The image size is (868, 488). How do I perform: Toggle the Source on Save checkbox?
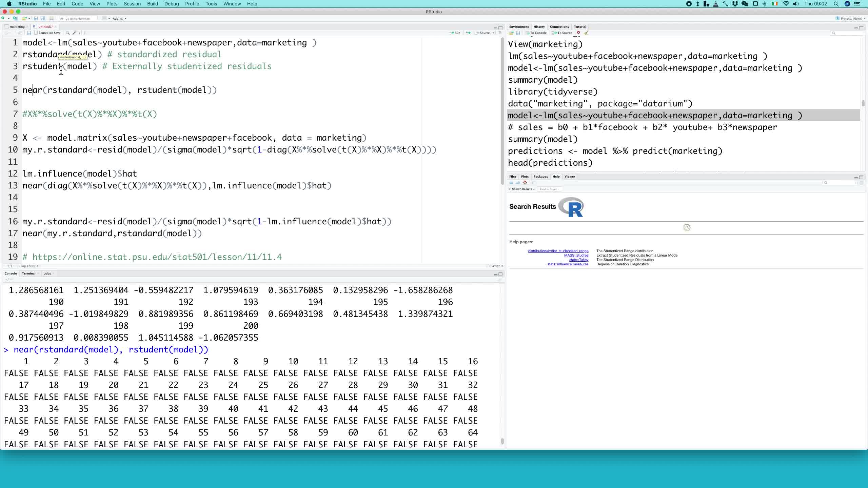click(x=36, y=33)
